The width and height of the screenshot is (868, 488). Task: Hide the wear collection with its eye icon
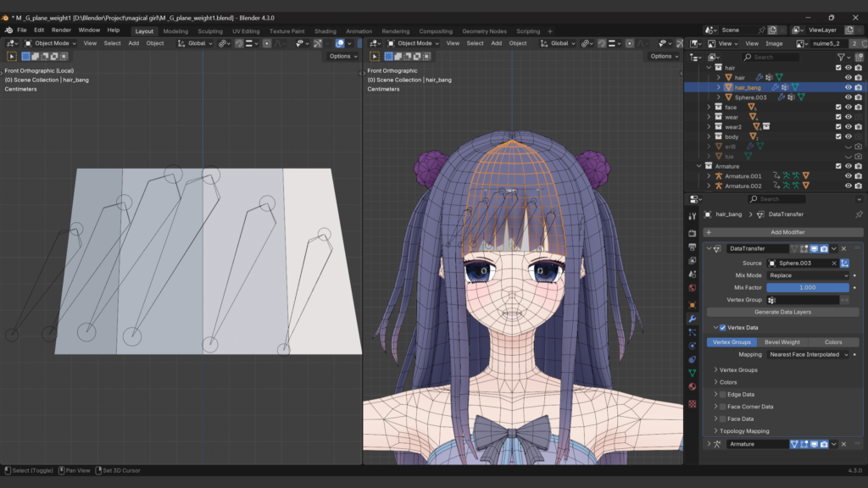pos(849,117)
